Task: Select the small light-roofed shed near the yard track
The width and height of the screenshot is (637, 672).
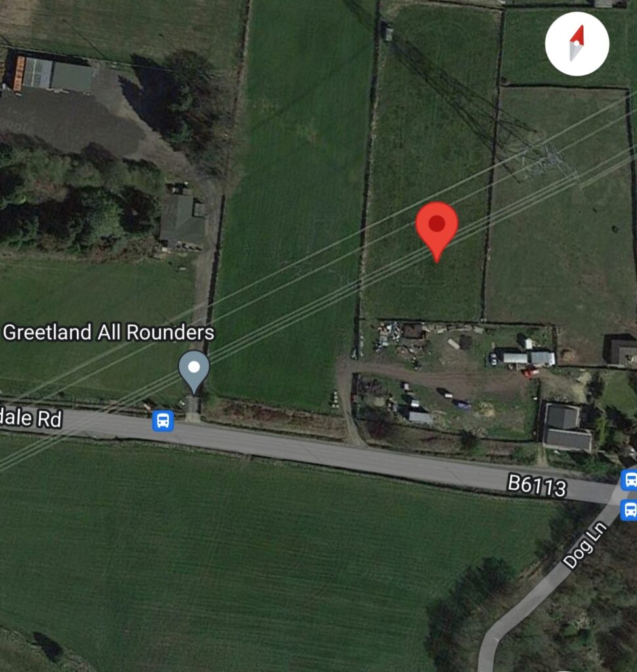Action: pos(420,417)
